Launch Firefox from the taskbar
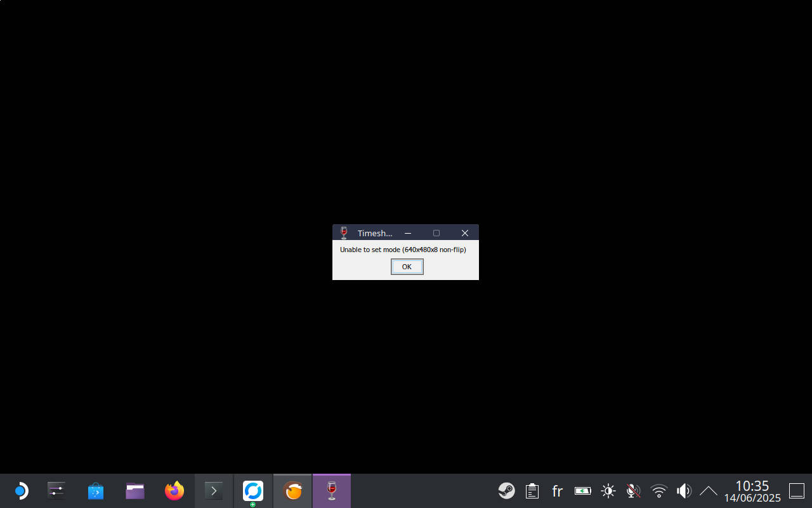 [x=174, y=491]
